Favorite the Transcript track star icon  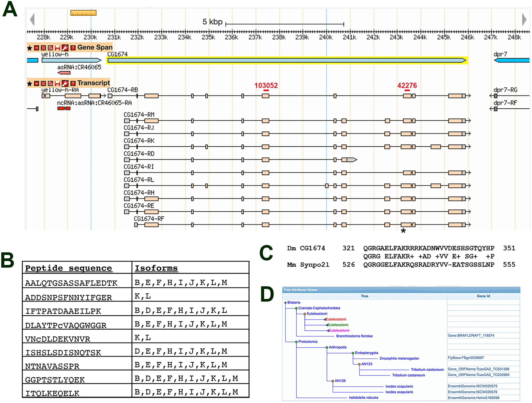29,84
